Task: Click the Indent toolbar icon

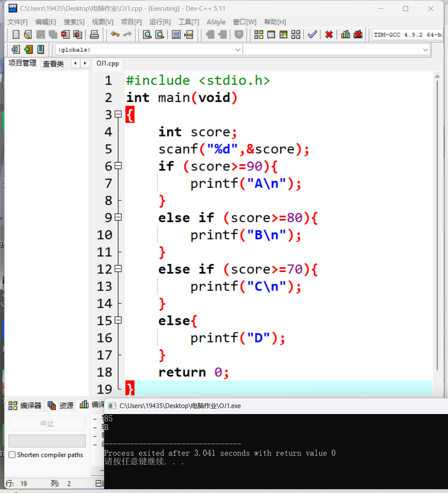Action: click(x=210, y=34)
